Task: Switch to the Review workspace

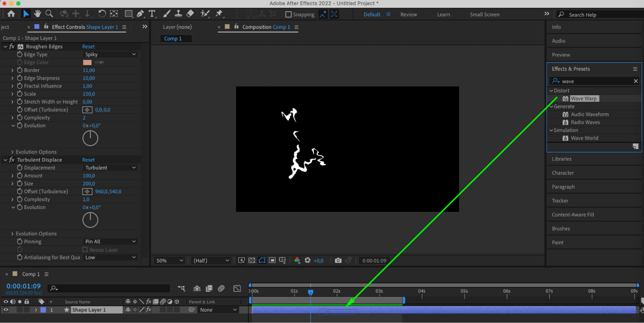Action: coord(408,14)
